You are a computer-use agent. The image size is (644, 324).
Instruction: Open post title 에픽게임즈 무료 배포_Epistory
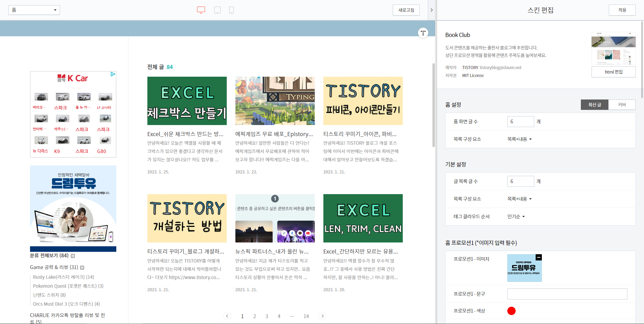tap(274, 134)
